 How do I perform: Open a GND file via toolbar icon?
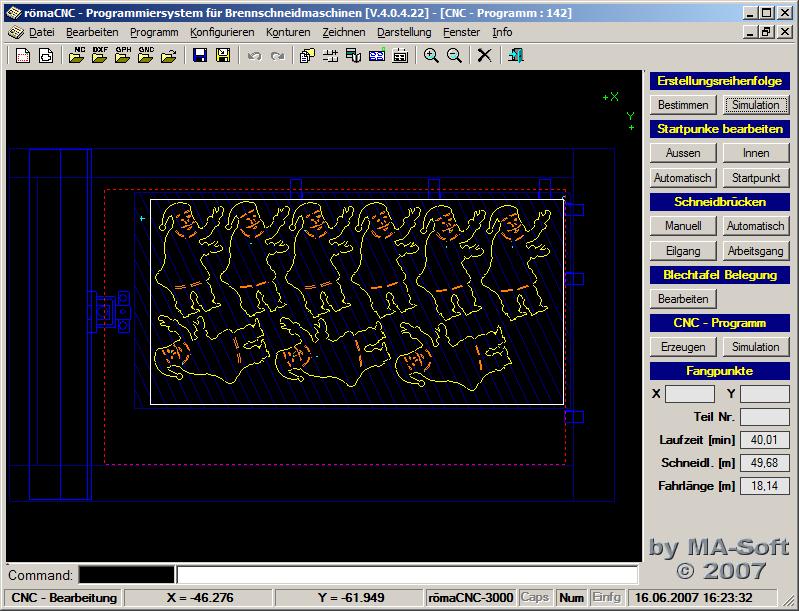[146, 56]
